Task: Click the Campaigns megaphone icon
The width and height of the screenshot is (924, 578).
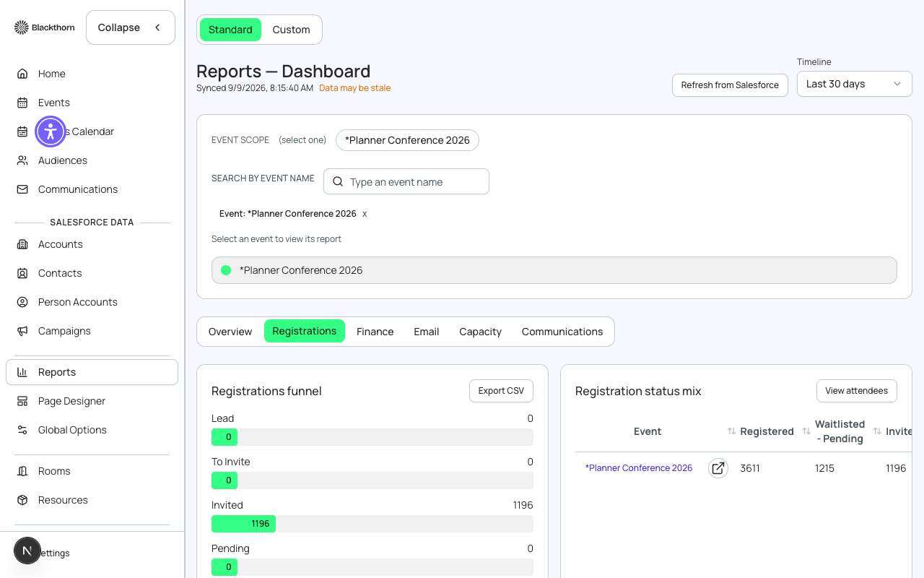Action: pos(22,331)
